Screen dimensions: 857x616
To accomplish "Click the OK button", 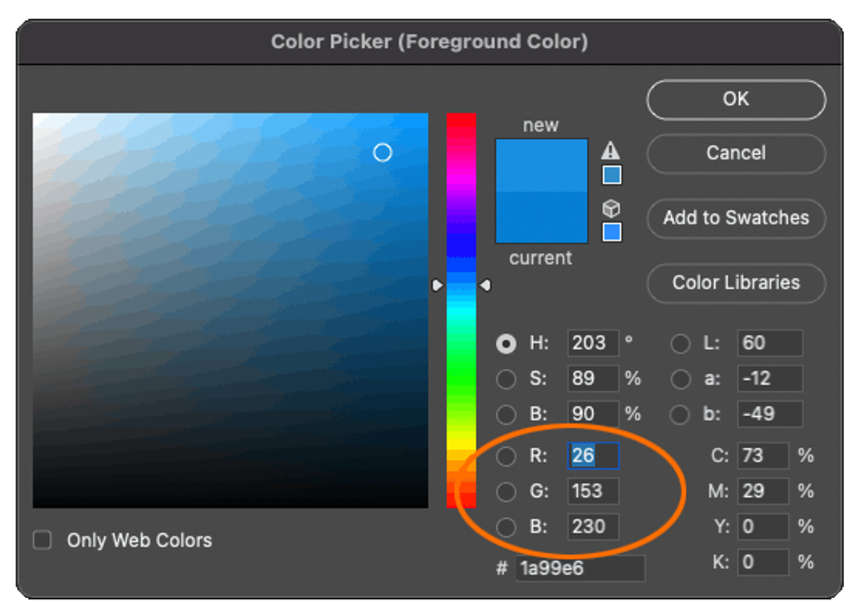I will point(736,99).
